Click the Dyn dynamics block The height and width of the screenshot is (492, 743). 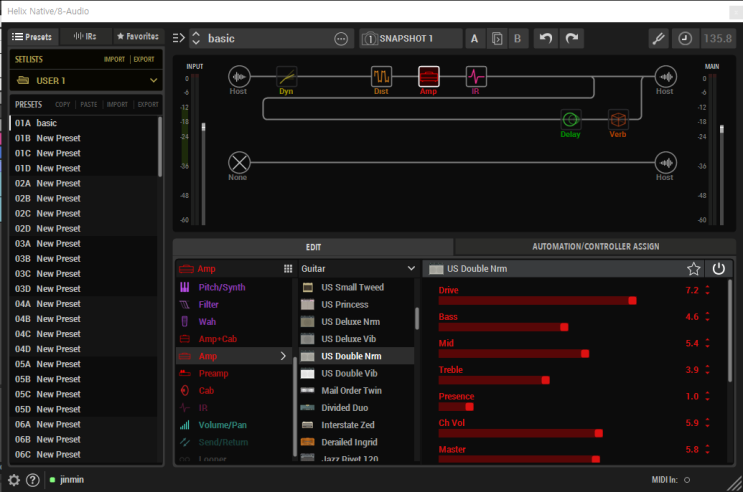coord(286,77)
